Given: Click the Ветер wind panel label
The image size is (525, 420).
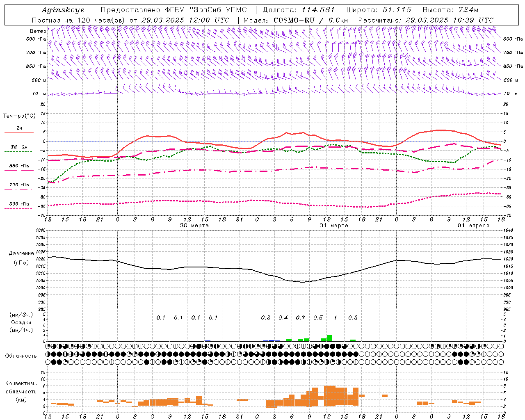Looking at the screenshot, I should (x=38, y=31).
